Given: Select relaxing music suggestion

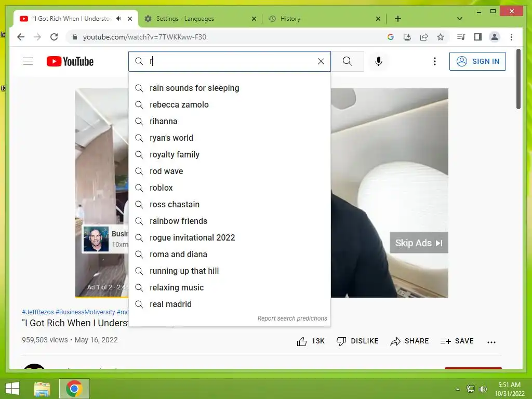Looking at the screenshot, I should (x=230, y=288).
